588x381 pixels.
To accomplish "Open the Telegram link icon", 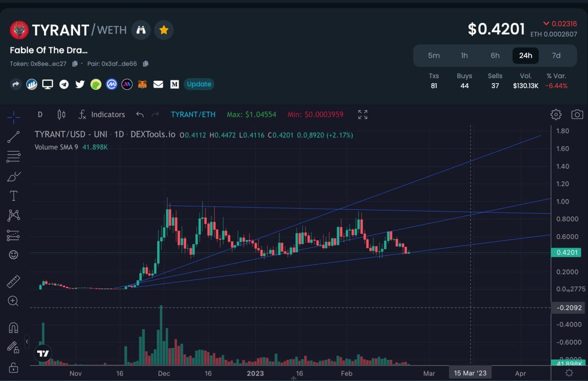I will tap(64, 84).
